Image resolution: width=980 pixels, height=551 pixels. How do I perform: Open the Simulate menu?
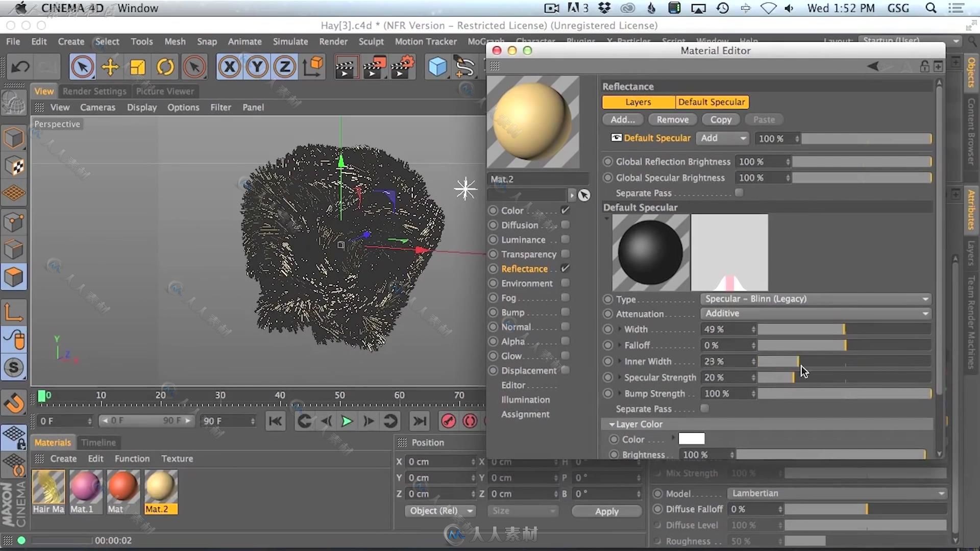point(290,41)
